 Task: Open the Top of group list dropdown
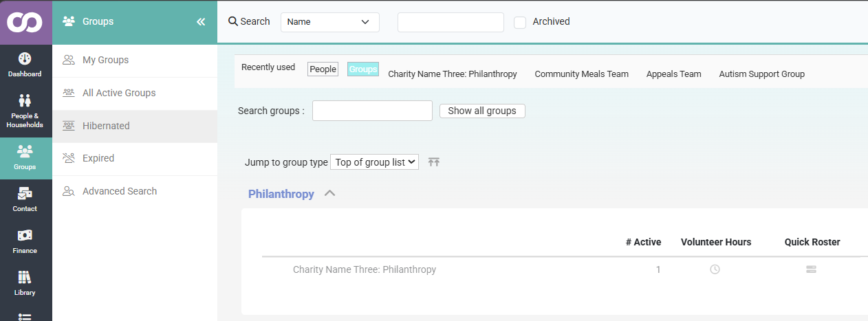[x=374, y=162]
